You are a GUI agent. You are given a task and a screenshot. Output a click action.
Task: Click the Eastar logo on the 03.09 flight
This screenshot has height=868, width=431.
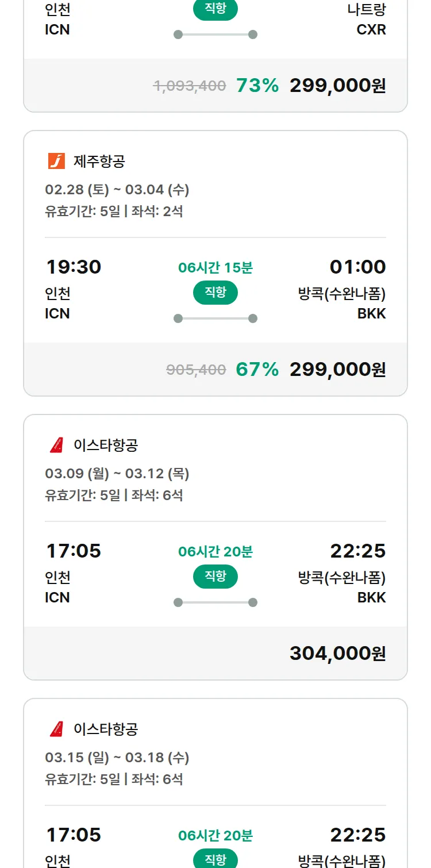pos(56,445)
